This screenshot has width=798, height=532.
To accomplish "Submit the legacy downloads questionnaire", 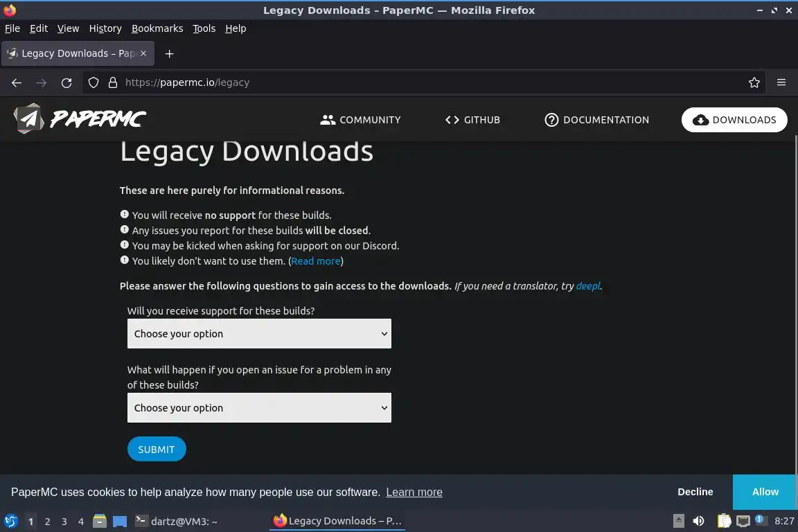I will (157, 449).
